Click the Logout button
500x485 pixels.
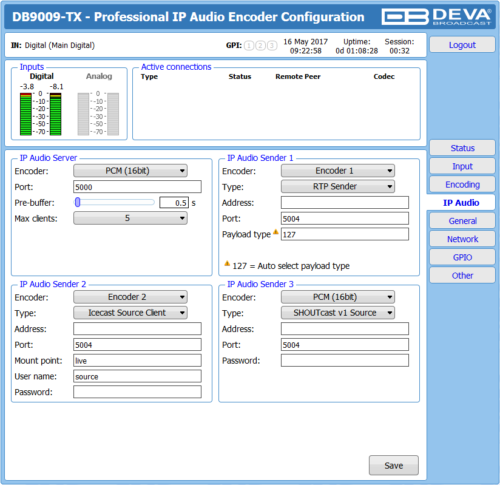click(x=462, y=45)
